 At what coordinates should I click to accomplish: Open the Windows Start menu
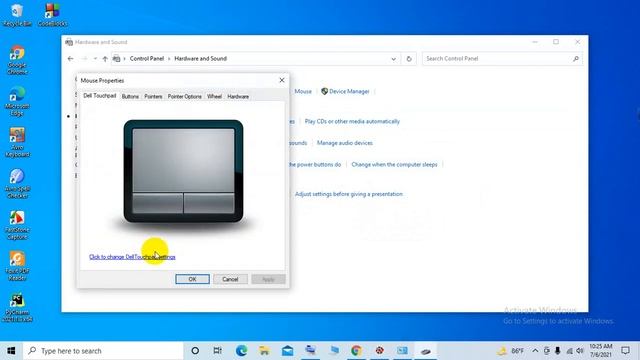click(x=11, y=351)
